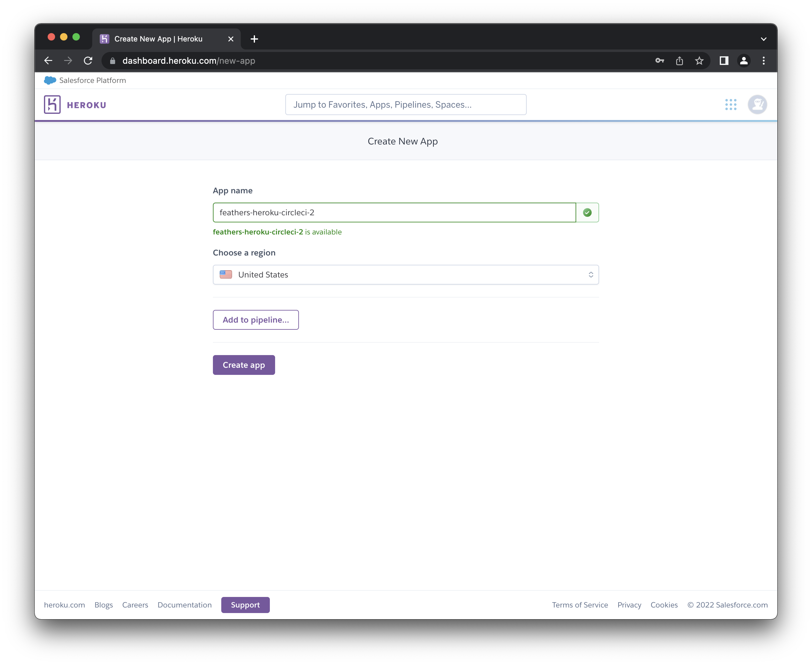The width and height of the screenshot is (812, 665).
Task: Click the Salesforce Platform cloud icon
Action: tap(50, 80)
